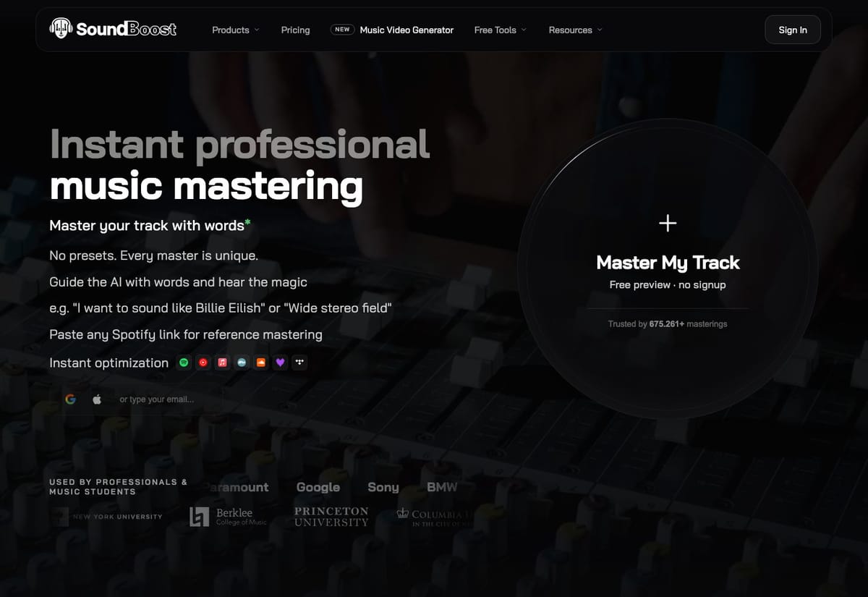868x597 pixels.
Task: Click the NEW badge in navigation
Action: pyautogui.click(x=342, y=30)
